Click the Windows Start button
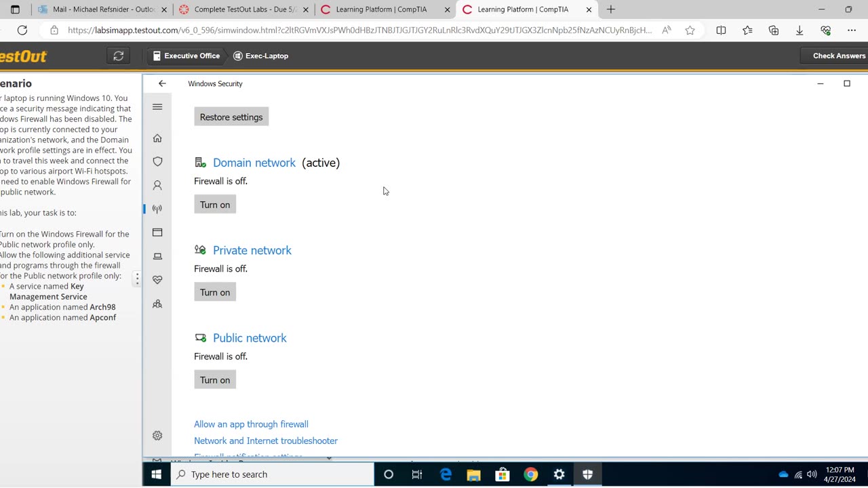This screenshot has width=868, height=488. (x=157, y=474)
